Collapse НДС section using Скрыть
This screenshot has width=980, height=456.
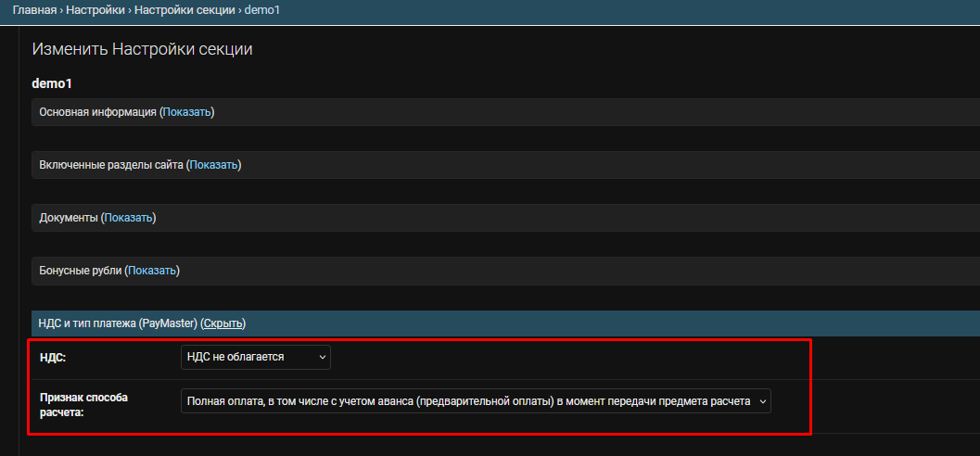(223, 323)
